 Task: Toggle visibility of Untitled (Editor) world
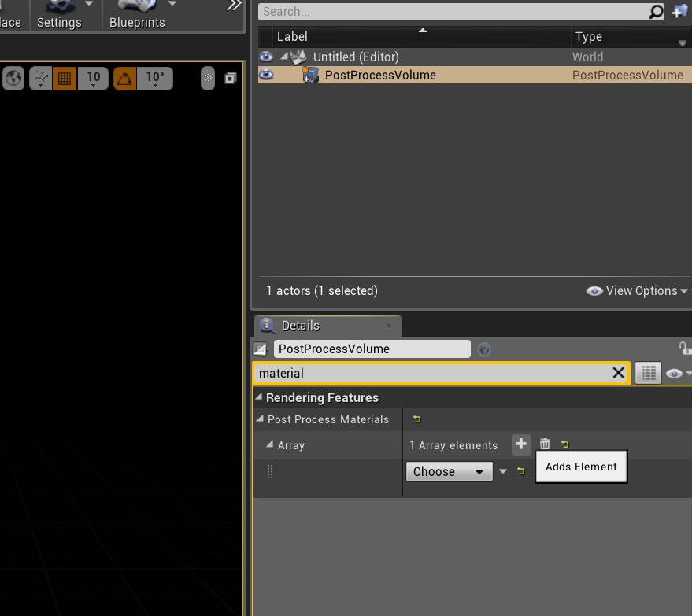coord(266,57)
